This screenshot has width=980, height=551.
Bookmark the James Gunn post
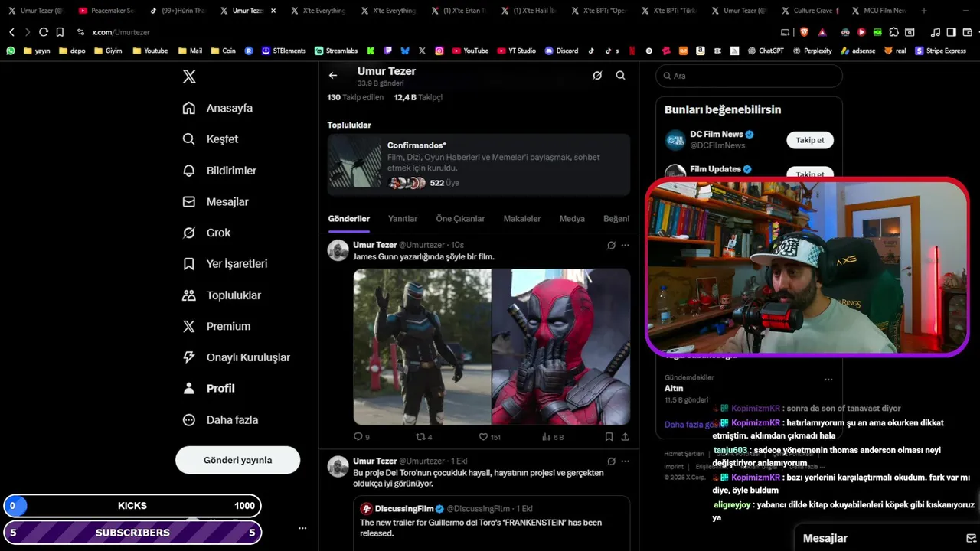pos(609,437)
